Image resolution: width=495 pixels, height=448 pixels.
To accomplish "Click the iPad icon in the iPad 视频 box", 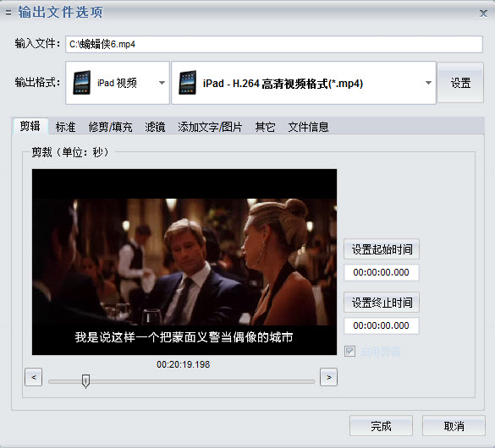I will click(x=82, y=83).
